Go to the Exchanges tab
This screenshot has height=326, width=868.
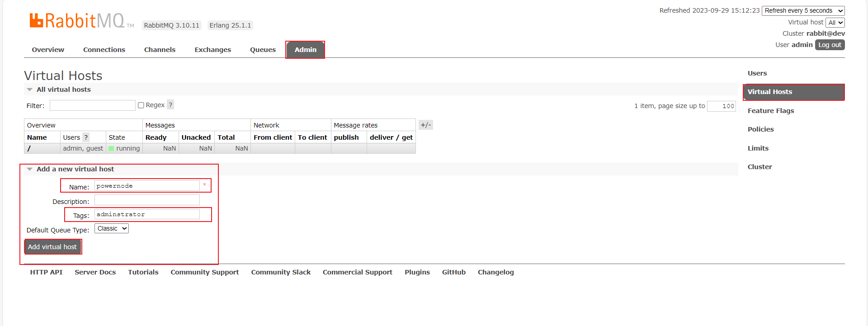213,50
